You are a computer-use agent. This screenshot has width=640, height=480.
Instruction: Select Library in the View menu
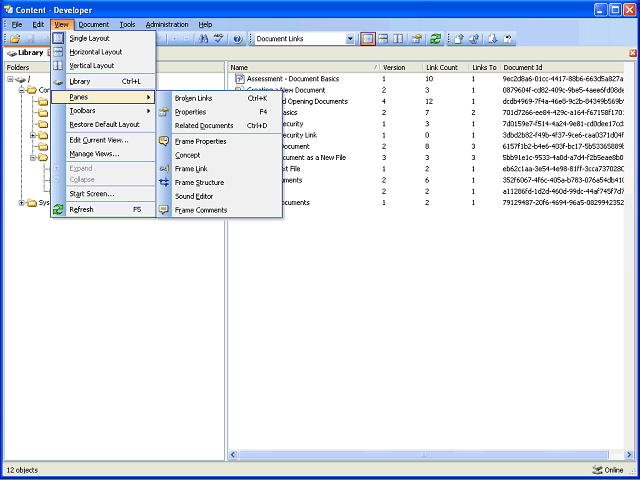(103, 81)
